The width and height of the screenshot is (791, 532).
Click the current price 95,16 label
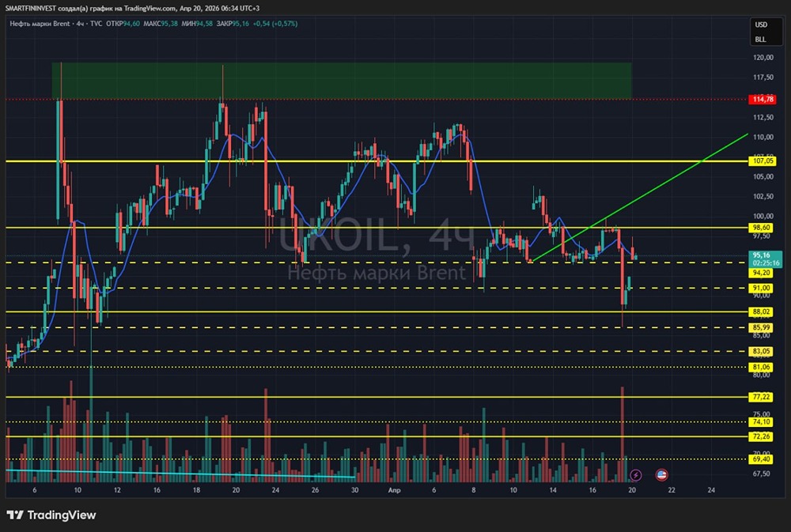(x=763, y=255)
